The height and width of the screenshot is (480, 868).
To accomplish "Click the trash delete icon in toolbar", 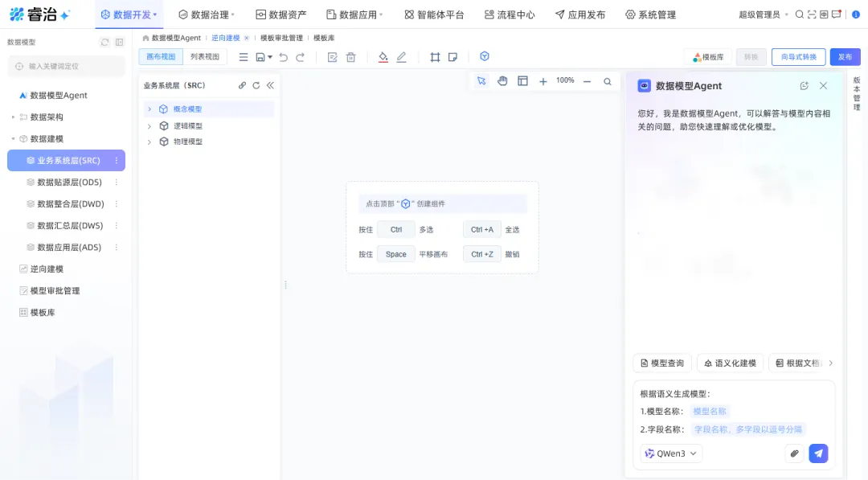I will [351, 57].
